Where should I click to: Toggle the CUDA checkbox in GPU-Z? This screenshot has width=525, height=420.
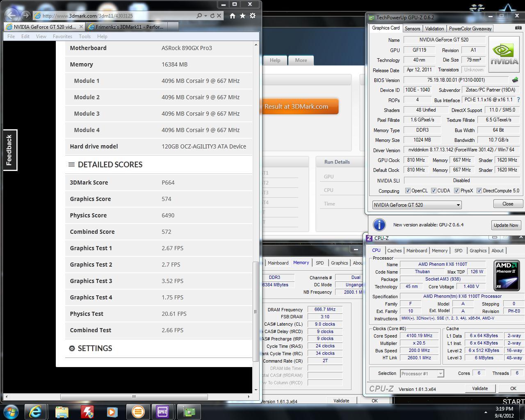[434, 191]
